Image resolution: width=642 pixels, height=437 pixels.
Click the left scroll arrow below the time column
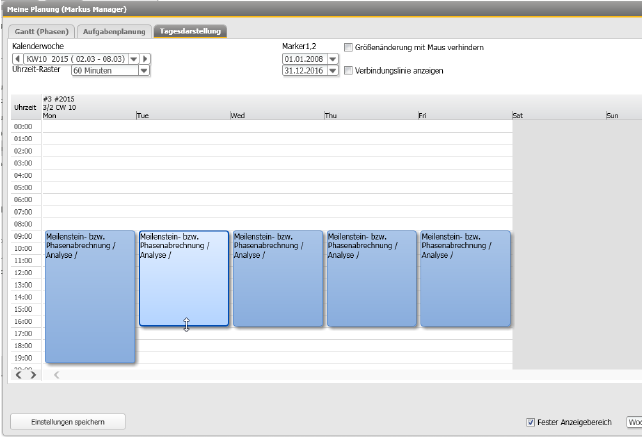20,375
